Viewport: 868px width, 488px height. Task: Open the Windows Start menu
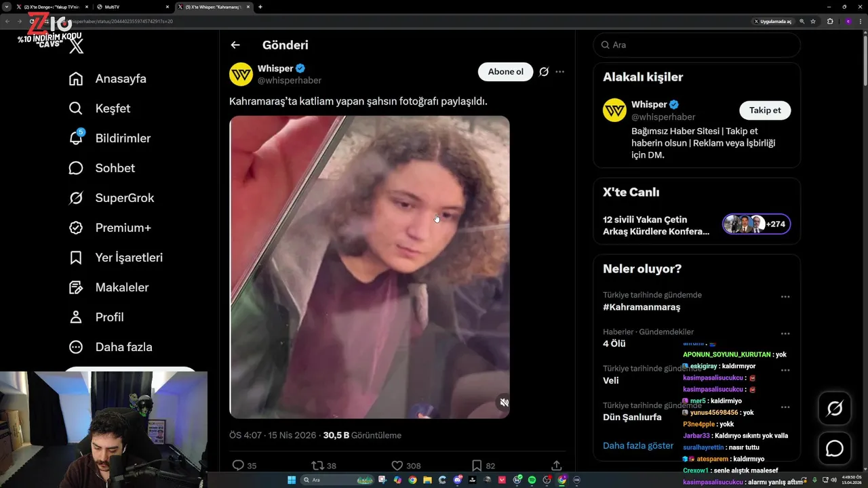[292, 480]
